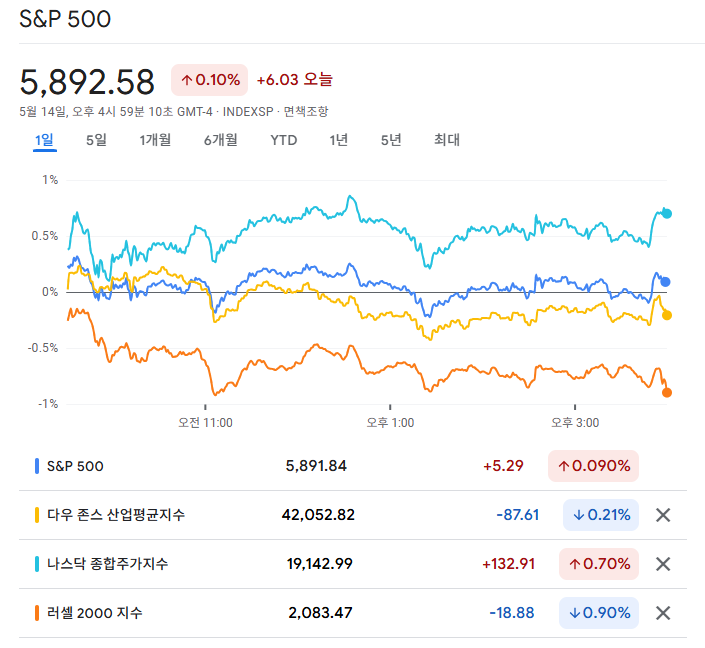The height and width of the screenshot is (648, 705).
Task: Switch to the 1년 range tab
Action: coord(339,140)
